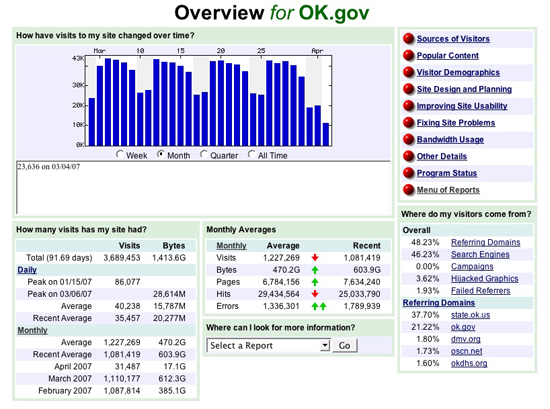
Task: Click the March 2007 visits value 1,110,177
Action: point(122,379)
